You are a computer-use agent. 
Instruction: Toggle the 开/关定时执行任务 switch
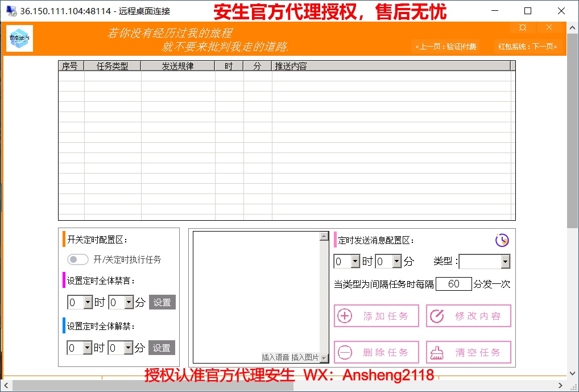tap(78, 259)
